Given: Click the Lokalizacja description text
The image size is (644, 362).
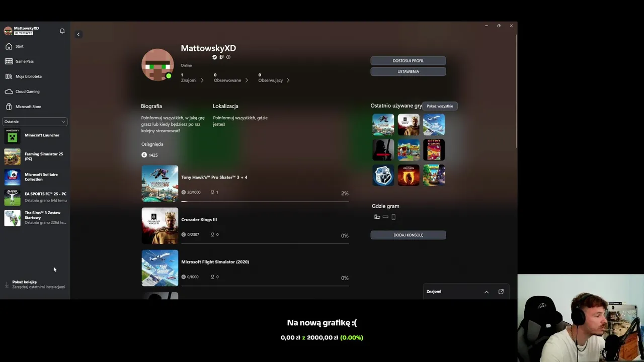Looking at the screenshot, I should (x=240, y=121).
